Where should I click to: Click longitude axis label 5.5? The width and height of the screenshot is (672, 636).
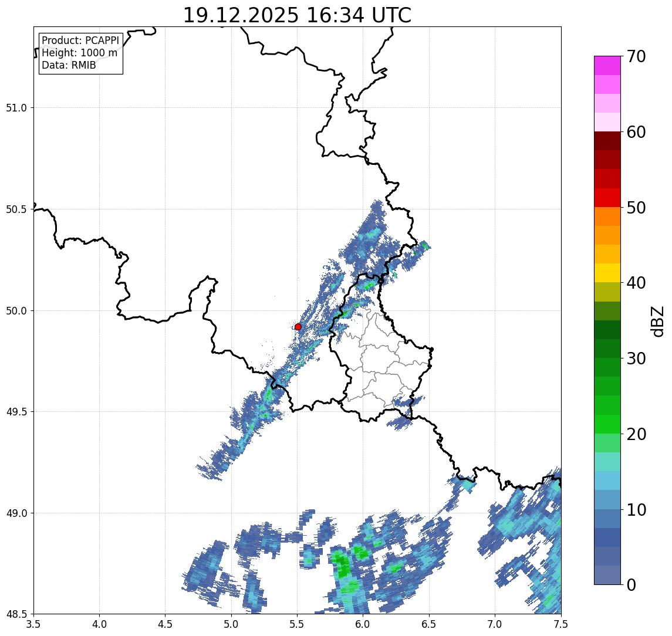[x=298, y=624]
